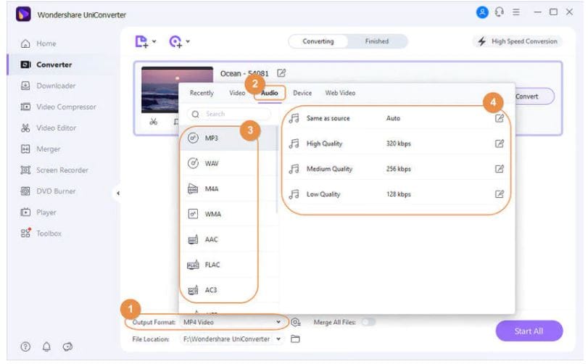Open the customer support headset icon

tap(499, 12)
